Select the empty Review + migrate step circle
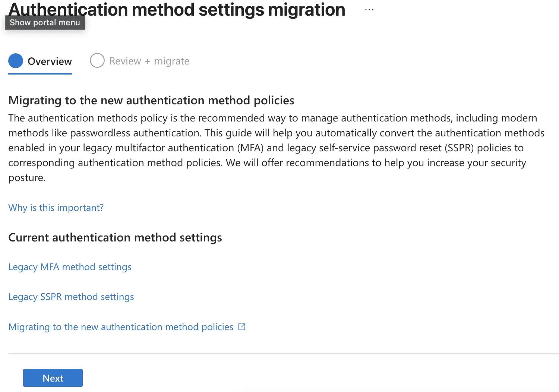 [x=97, y=61]
